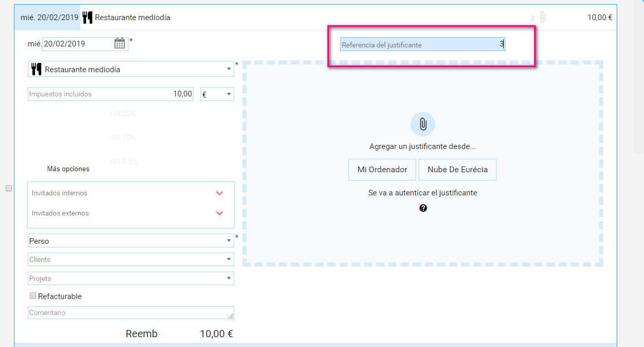
Task: Open the calendar date picker icon
Action: click(x=120, y=44)
